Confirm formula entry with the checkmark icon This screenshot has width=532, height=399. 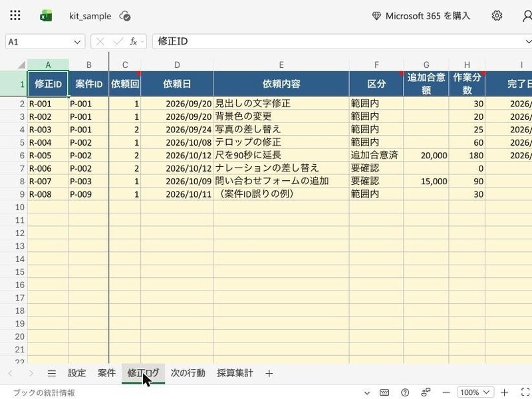(118, 42)
